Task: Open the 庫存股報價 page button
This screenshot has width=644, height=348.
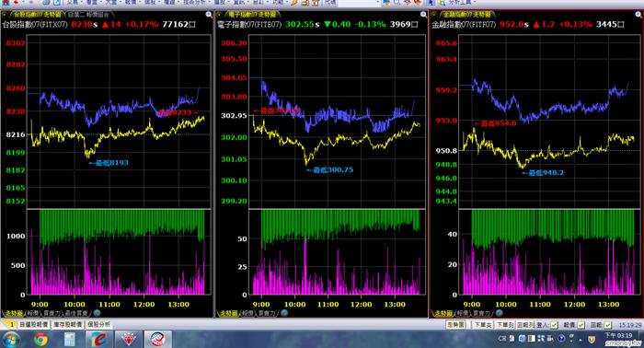Action: [x=68, y=325]
